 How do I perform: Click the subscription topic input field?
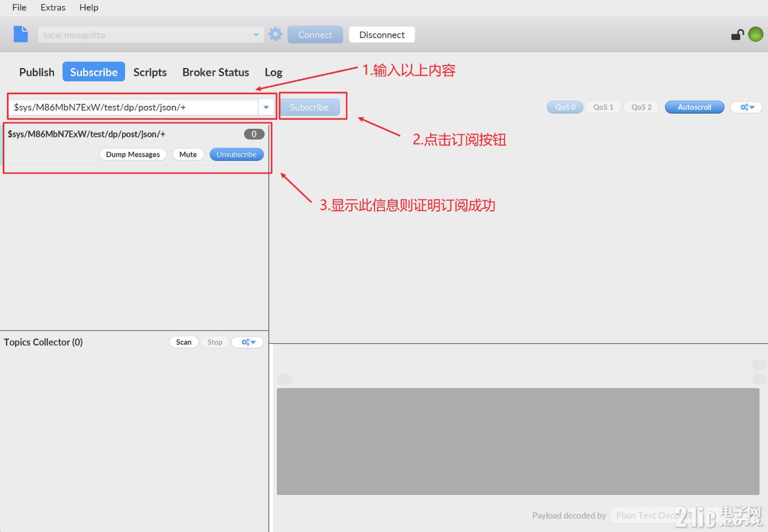click(134, 107)
